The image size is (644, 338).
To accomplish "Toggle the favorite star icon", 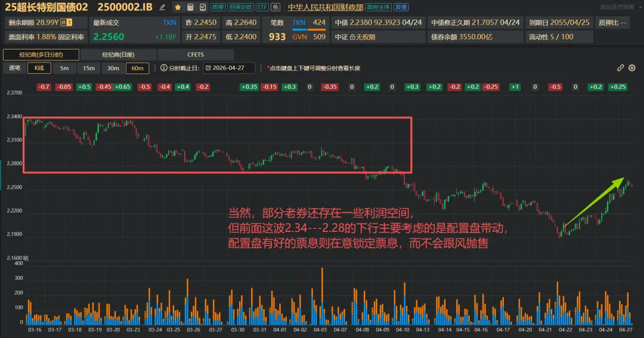I will tap(178, 7).
